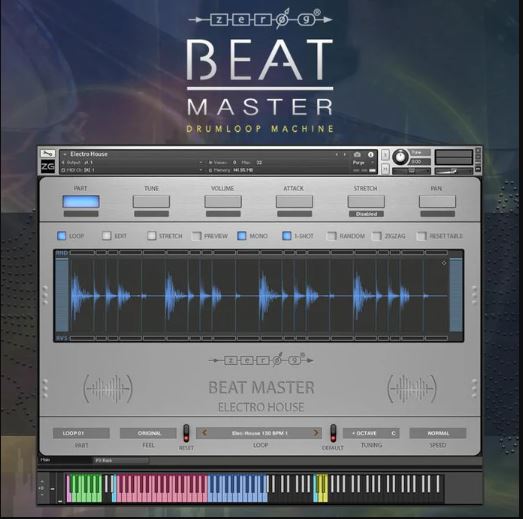
Task: Click the next loop arrow
Action: pos(315,433)
